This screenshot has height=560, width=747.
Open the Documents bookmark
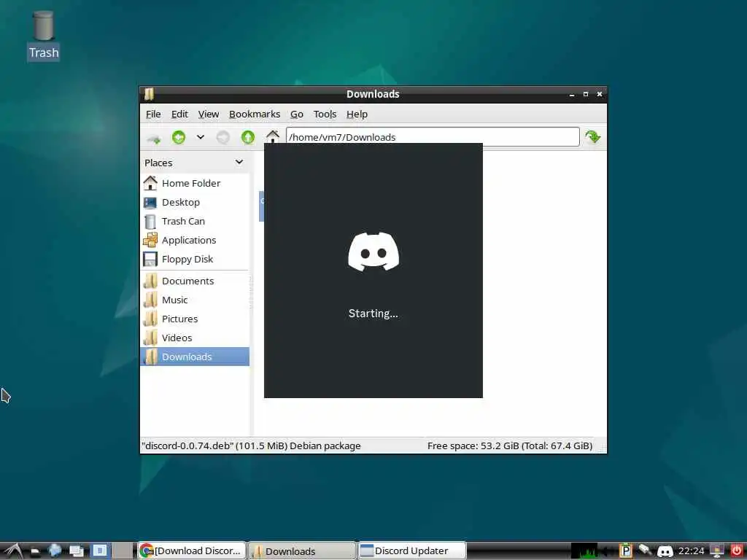[x=195, y=281]
